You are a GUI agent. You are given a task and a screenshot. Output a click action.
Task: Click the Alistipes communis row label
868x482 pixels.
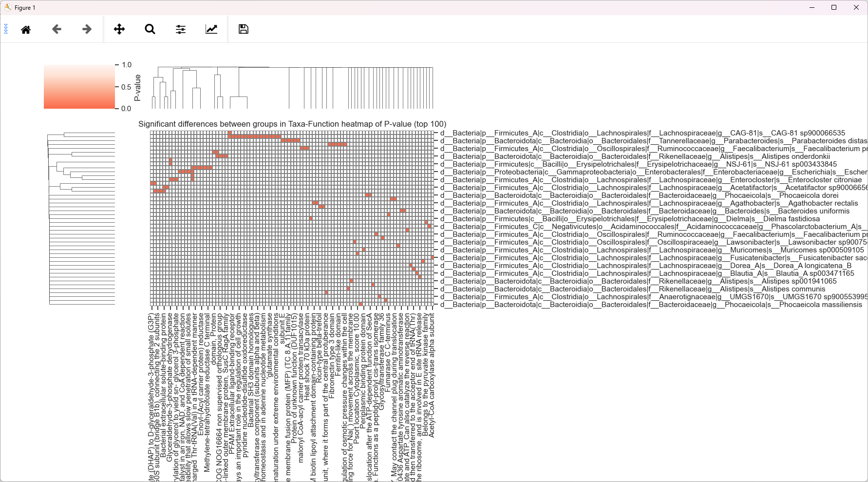click(x=633, y=289)
